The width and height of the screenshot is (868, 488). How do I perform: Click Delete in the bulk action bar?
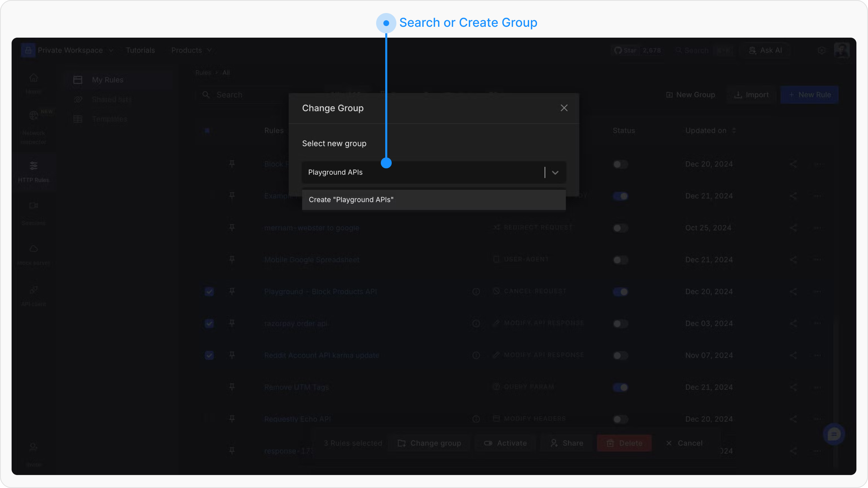coord(624,443)
